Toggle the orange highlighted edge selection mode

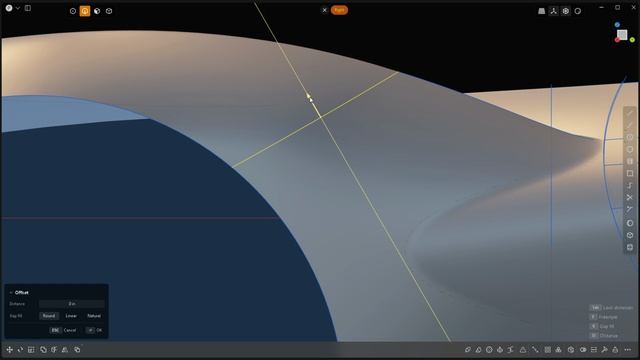click(85, 11)
